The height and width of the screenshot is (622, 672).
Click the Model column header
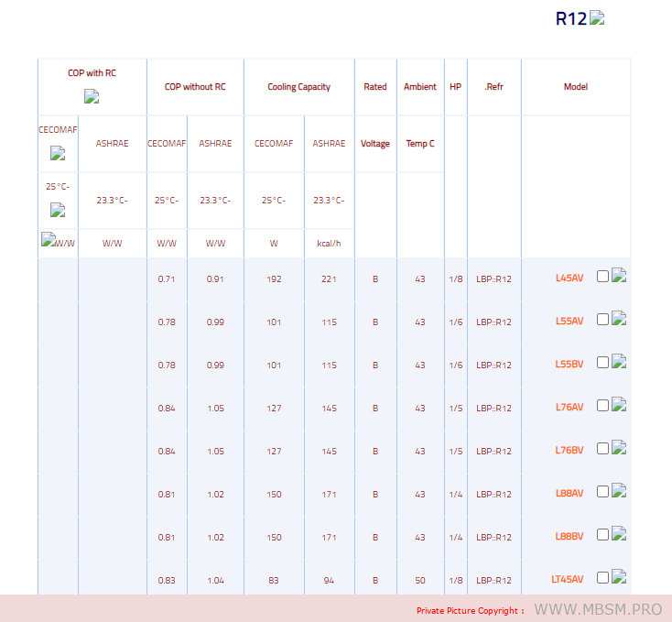pos(575,87)
